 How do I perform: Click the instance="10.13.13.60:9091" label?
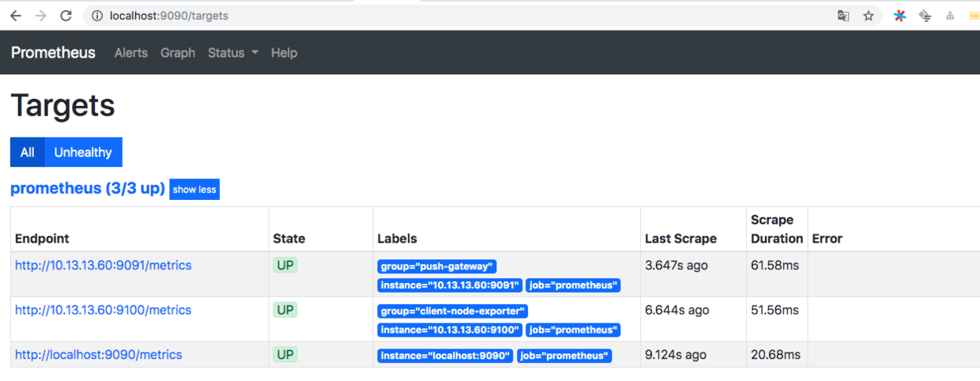(x=450, y=285)
